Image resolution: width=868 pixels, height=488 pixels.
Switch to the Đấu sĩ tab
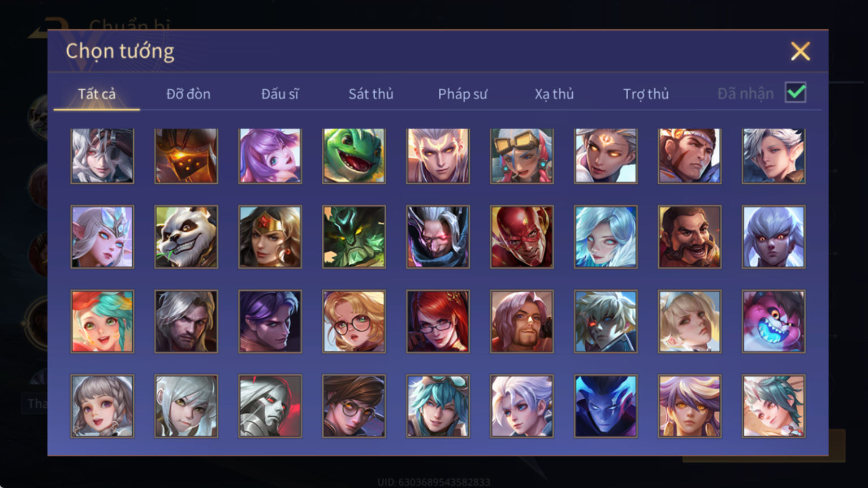coord(280,94)
